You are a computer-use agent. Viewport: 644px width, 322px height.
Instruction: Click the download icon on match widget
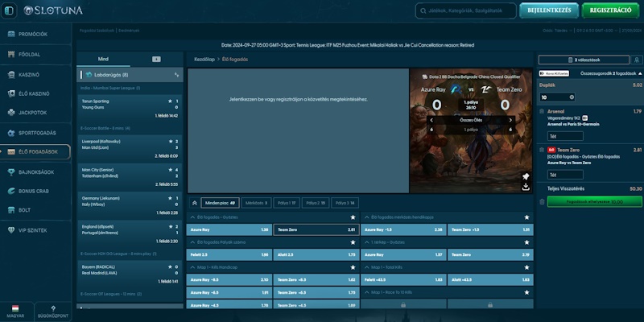(x=526, y=187)
